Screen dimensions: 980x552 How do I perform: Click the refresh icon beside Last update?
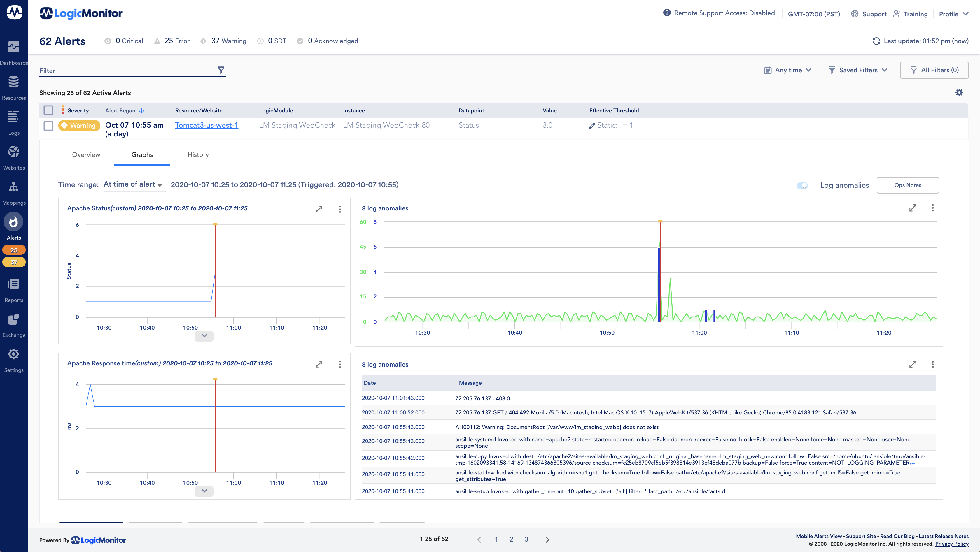tap(876, 41)
